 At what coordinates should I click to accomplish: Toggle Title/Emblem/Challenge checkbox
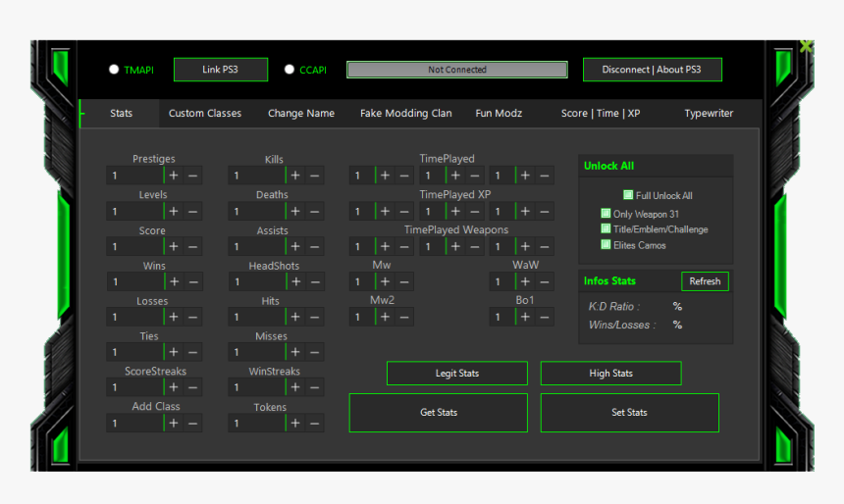606,228
